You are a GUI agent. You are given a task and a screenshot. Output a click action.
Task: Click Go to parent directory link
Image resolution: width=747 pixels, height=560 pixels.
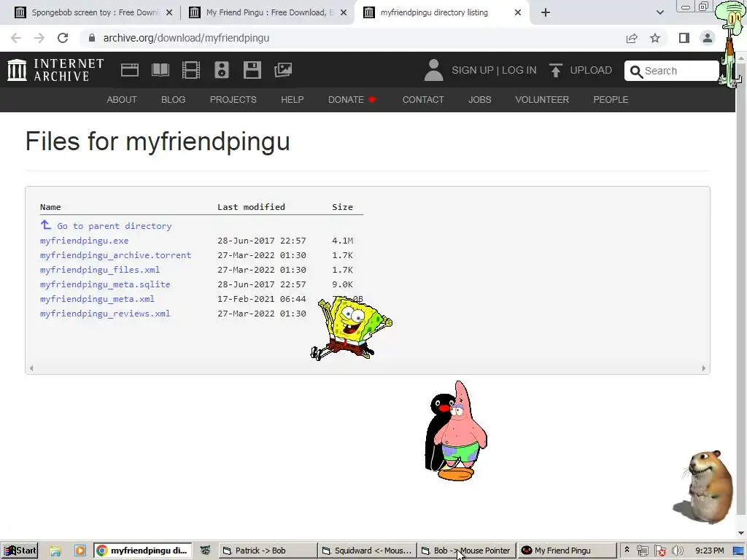point(115,226)
